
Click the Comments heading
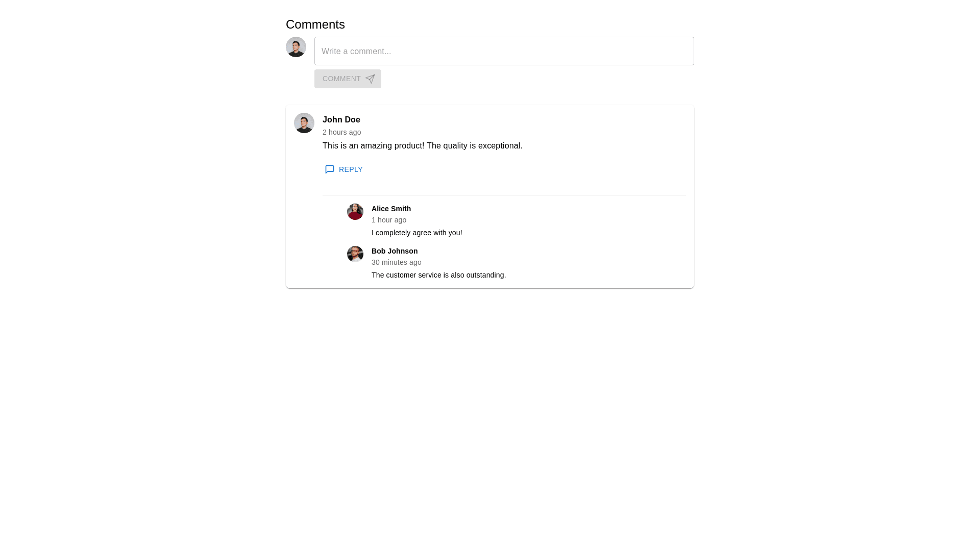pos(315,24)
